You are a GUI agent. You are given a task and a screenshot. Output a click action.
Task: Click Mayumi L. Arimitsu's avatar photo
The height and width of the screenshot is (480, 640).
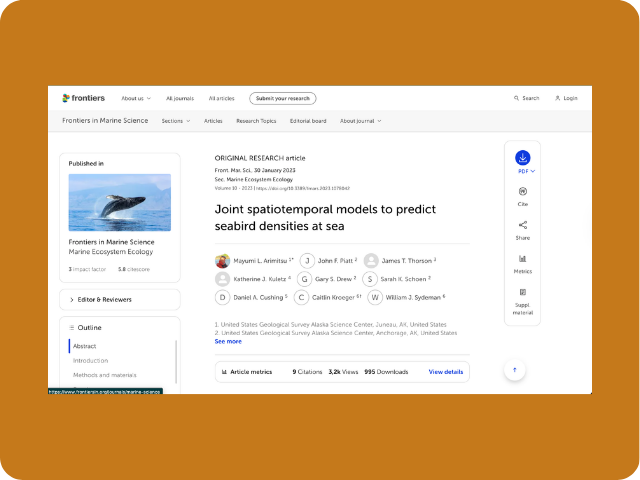222,261
